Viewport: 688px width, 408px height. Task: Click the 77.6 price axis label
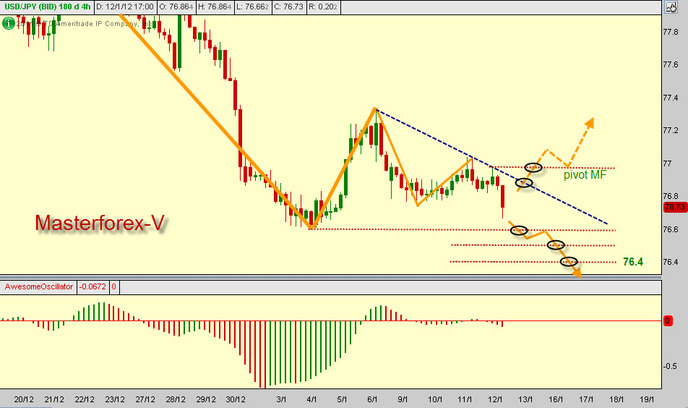pyautogui.click(x=670, y=64)
